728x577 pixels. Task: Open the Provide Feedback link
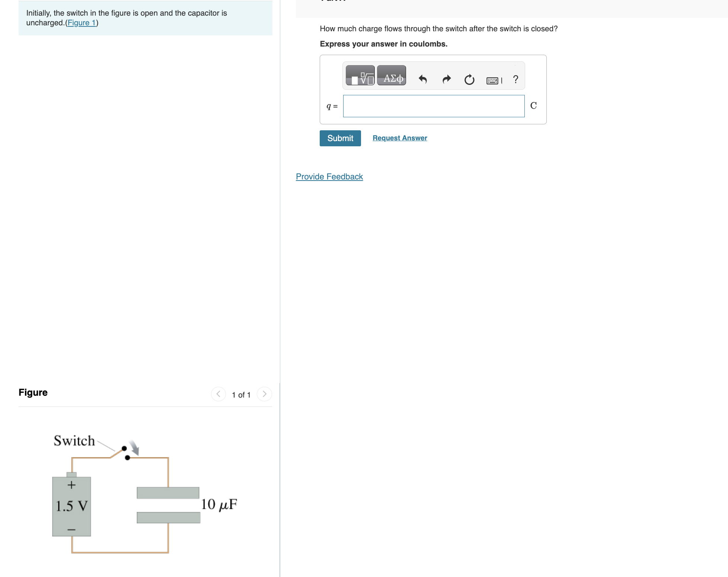tap(329, 176)
